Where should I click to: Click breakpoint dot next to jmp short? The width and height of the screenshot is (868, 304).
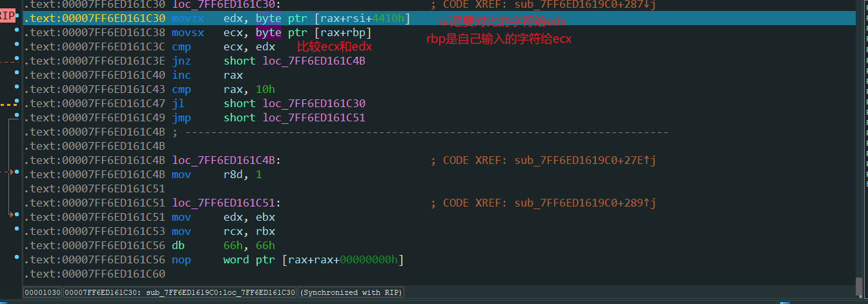16,114
